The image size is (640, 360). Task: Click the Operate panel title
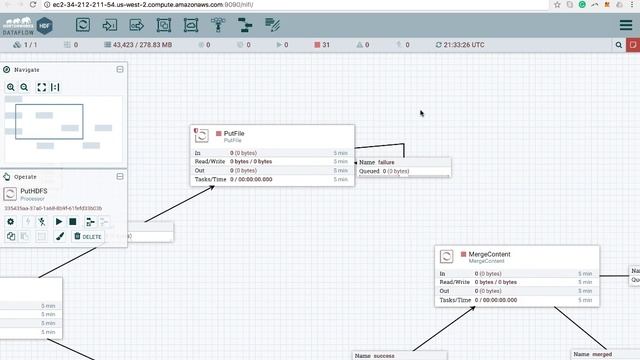(25, 177)
